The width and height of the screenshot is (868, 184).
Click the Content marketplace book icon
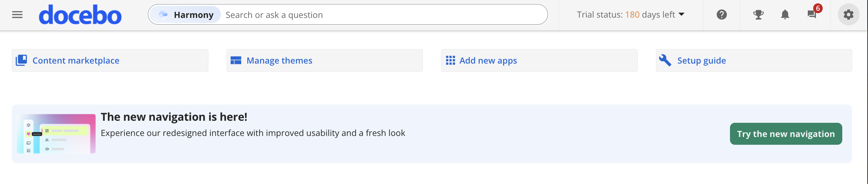click(x=22, y=60)
